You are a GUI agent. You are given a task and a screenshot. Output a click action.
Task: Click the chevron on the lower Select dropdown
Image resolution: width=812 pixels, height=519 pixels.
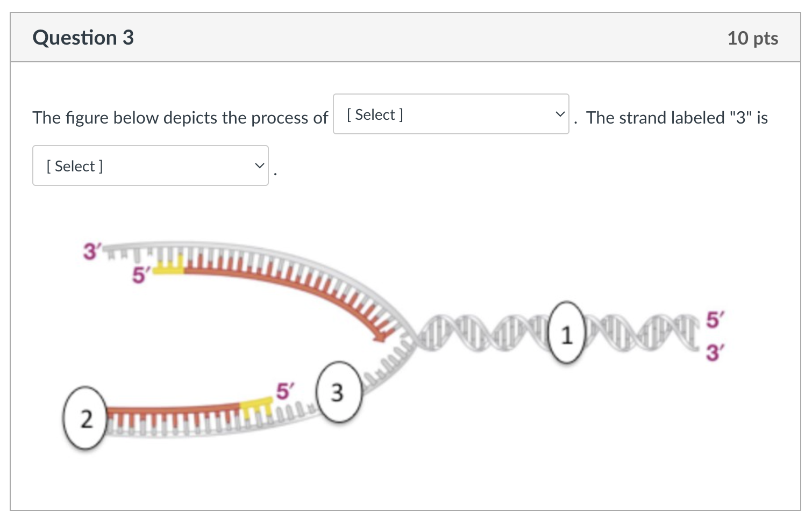click(259, 165)
